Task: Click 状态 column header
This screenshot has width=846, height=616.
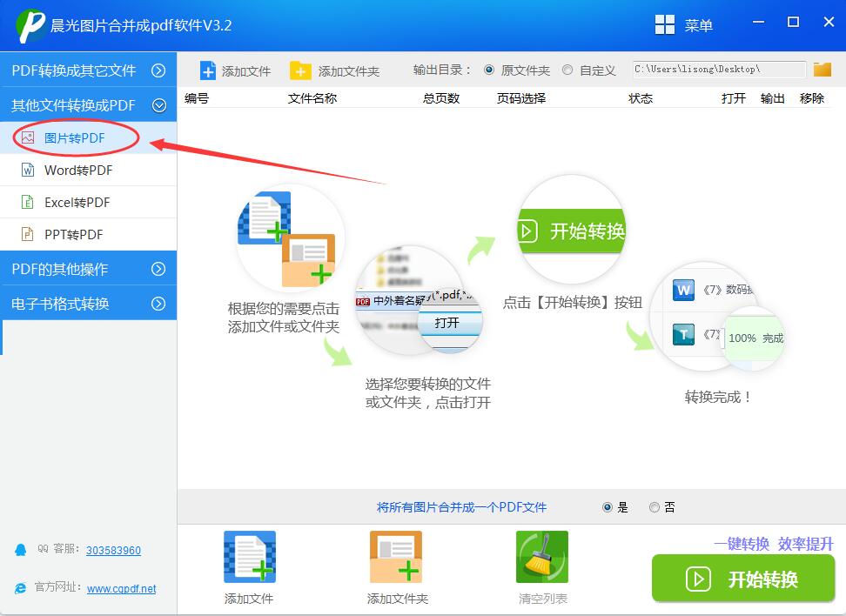Action: click(641, 98)
